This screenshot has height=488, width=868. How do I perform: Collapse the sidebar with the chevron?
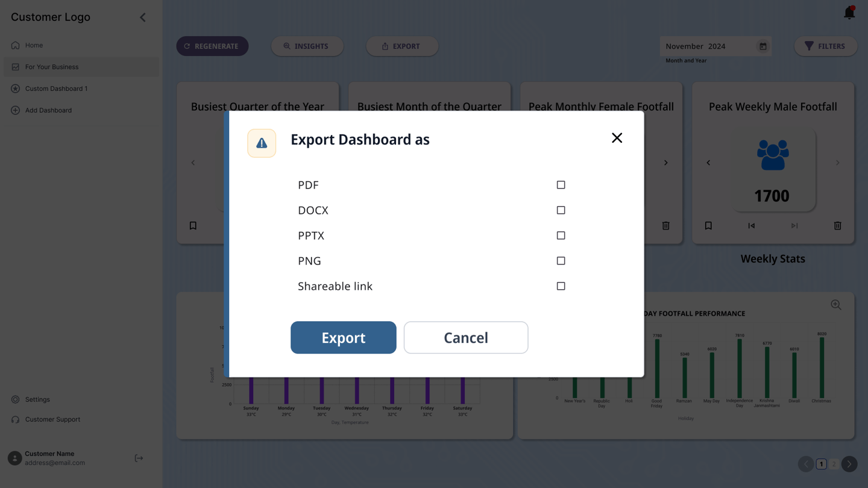point(143,17)
